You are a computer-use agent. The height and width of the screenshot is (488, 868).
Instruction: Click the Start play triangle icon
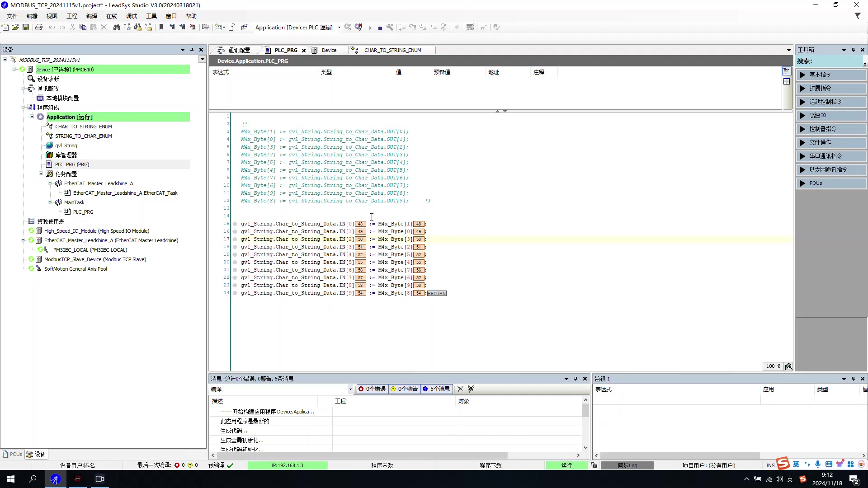click(370, 28)
